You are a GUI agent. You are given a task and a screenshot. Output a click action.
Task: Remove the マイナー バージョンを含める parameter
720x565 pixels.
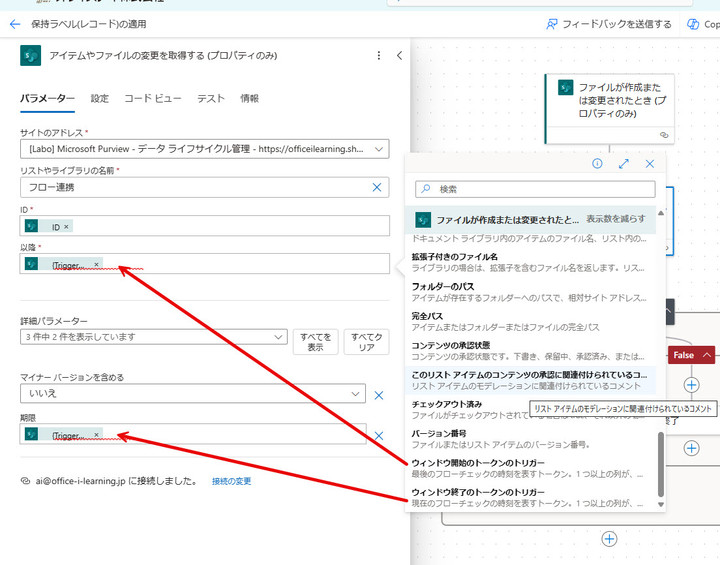click(x=379, y=395)
